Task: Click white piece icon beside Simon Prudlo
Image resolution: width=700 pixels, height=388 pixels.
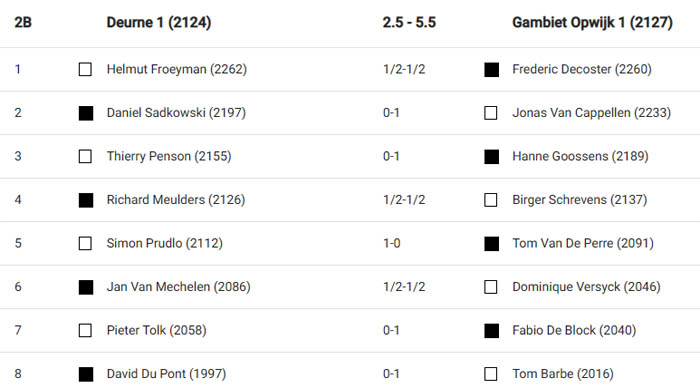Action: click(85, 243)
